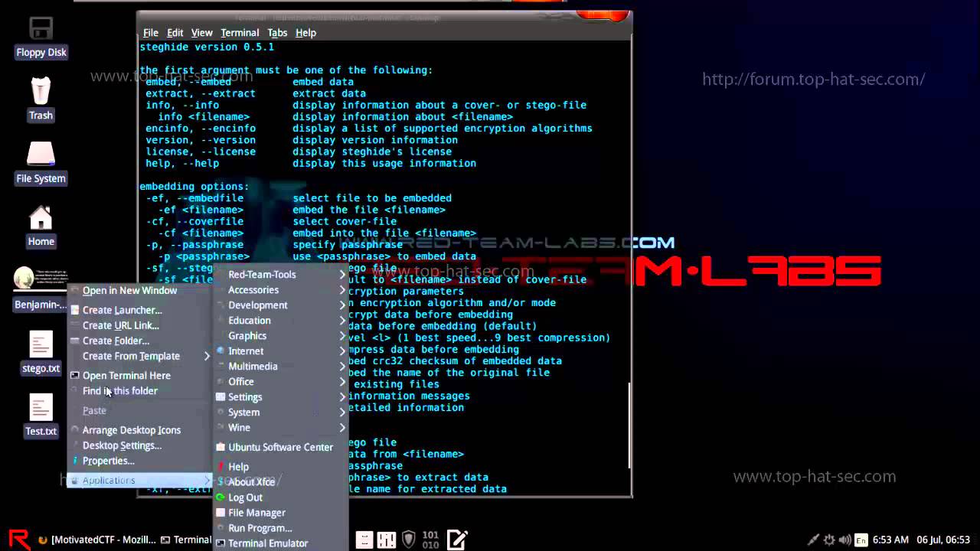Open the pencil note-editor icon in the panel
The height and width of the screenshot is (551, 980).
(457, 540)
